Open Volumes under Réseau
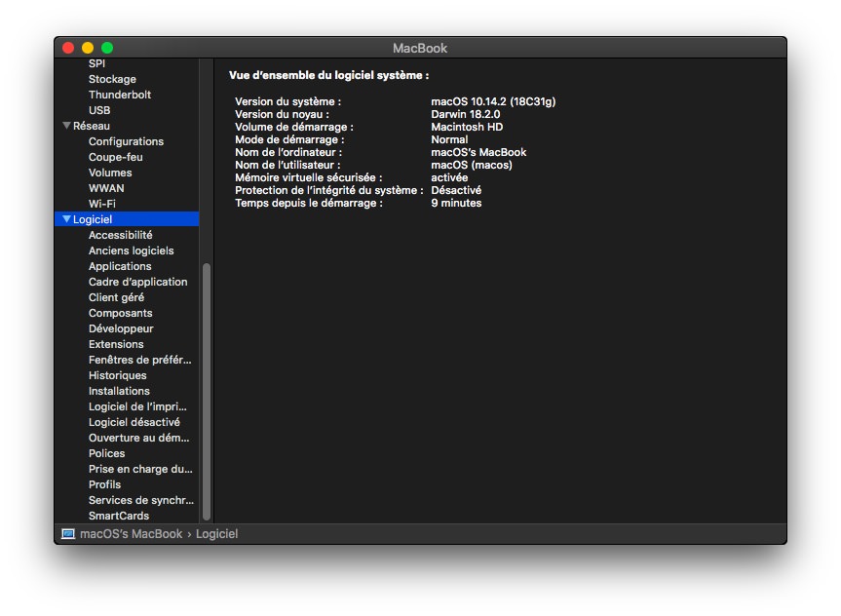 coord(110,173)
